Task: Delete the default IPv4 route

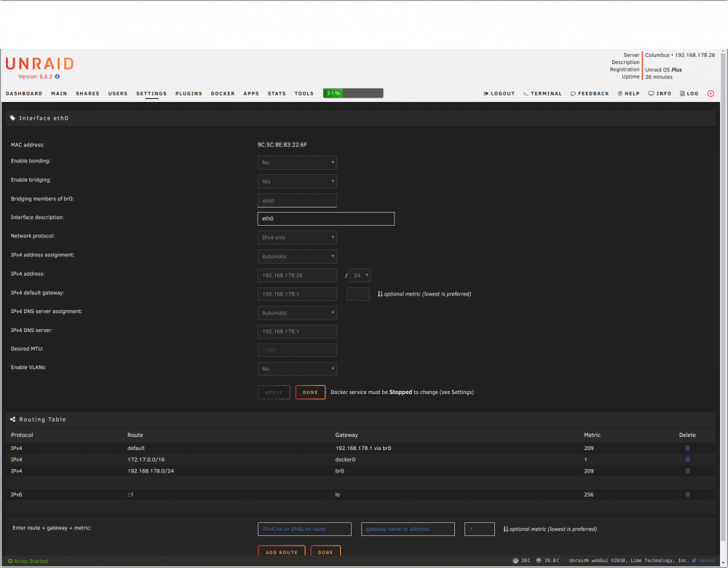Action: 688,448
